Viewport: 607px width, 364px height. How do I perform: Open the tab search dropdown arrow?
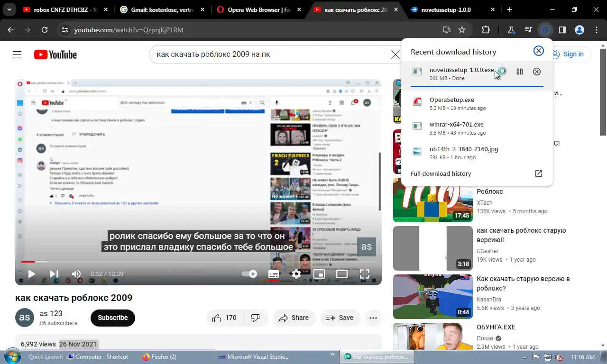(x=9, y=9)
